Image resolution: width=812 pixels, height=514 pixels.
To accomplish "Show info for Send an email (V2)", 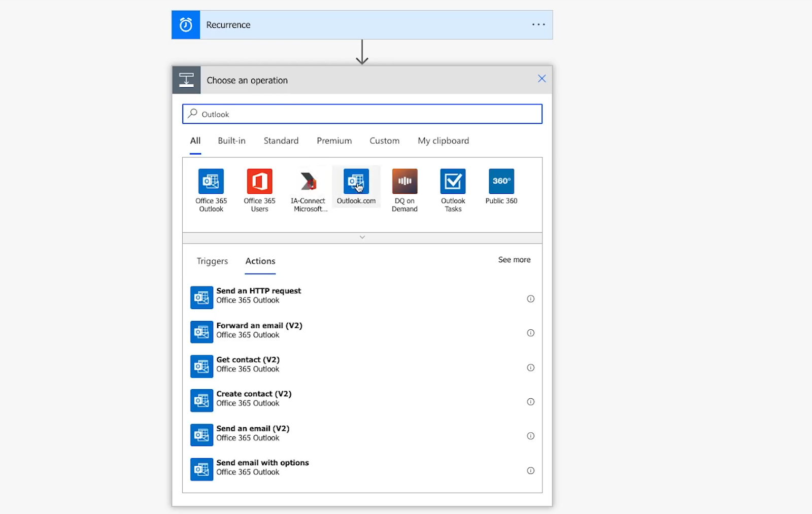I will click(x=530, y=436).
